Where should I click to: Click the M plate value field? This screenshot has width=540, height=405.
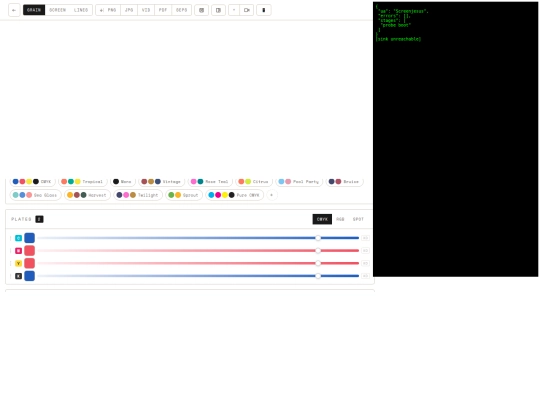365,251
